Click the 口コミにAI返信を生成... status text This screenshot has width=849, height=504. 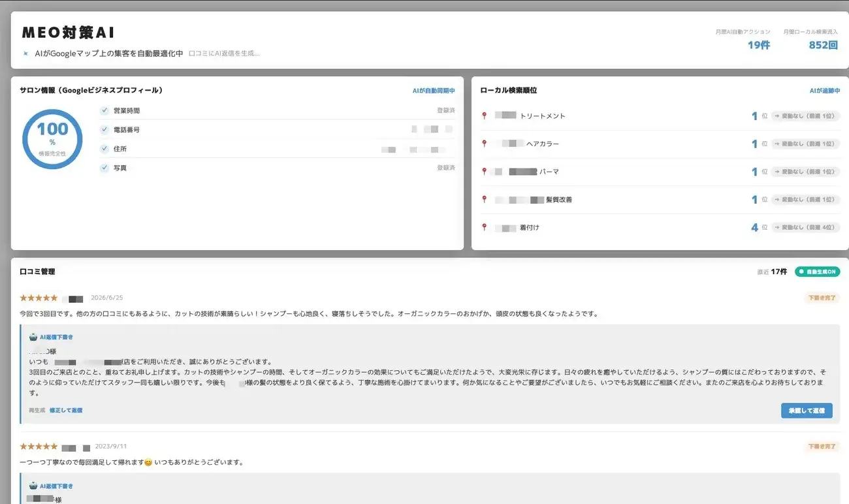224,54
